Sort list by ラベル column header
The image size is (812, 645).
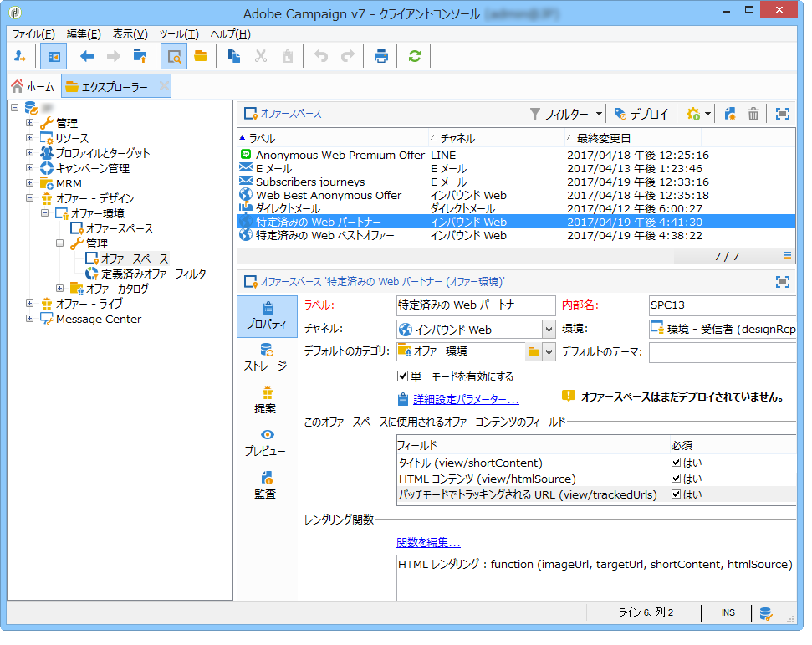coord(333,138)
